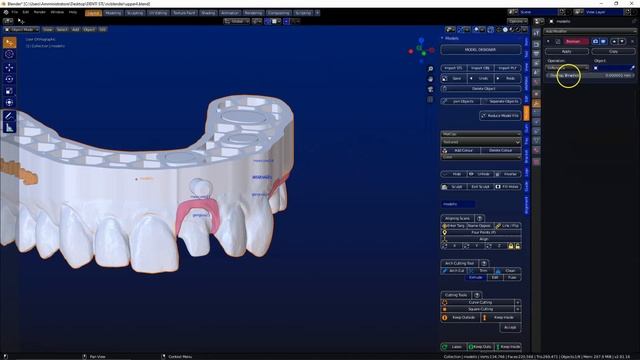This screenshot has width=640, height=360.
Task: Toggle show gizmo button in header
Action: 461,29
